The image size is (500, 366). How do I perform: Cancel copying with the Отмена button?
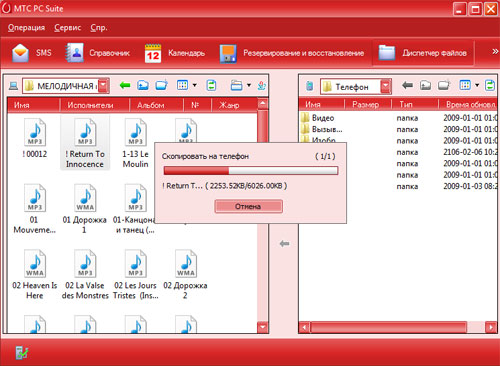tap(248, 206)
